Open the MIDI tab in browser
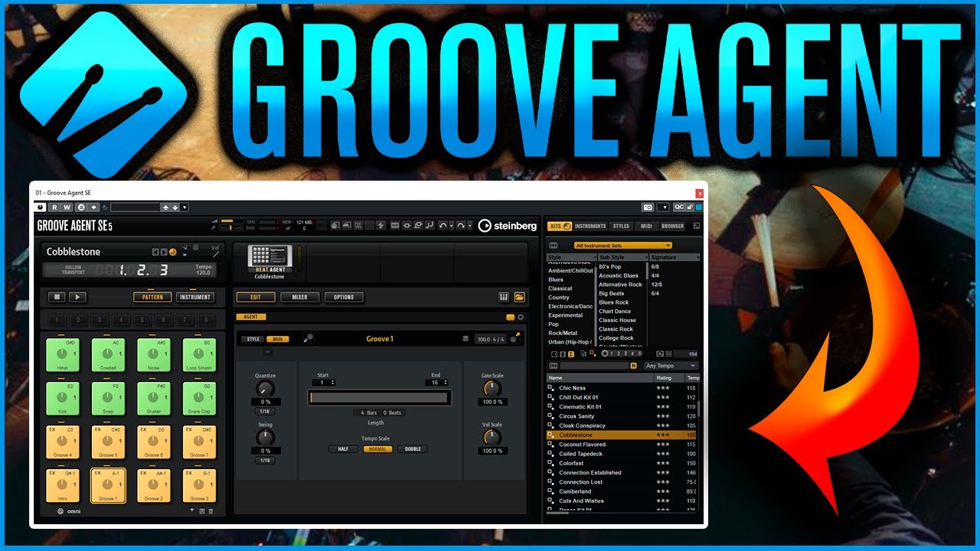 click(x=646, y=226)
